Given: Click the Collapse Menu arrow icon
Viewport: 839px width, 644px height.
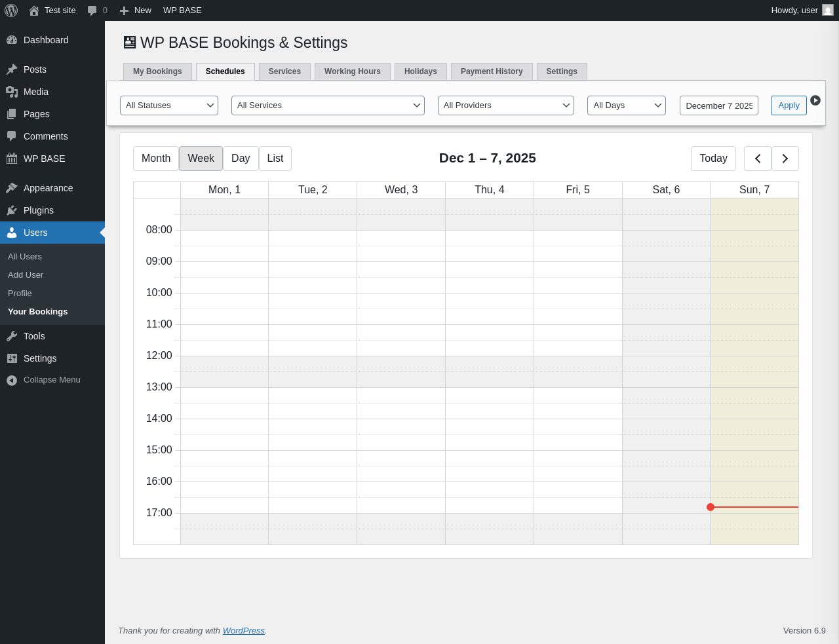Looking at the screenshot, I should 12,380.
